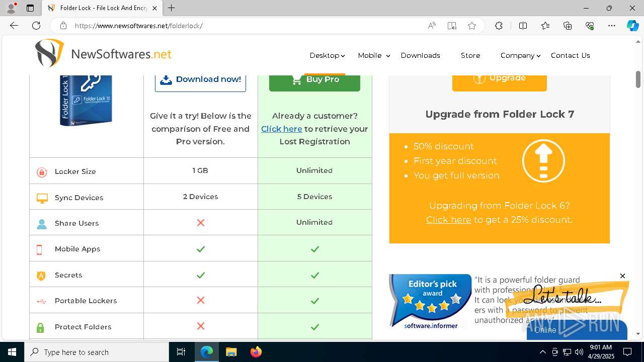
Task: Click the '2 Devices' cell
Action: tap(200, 197)
